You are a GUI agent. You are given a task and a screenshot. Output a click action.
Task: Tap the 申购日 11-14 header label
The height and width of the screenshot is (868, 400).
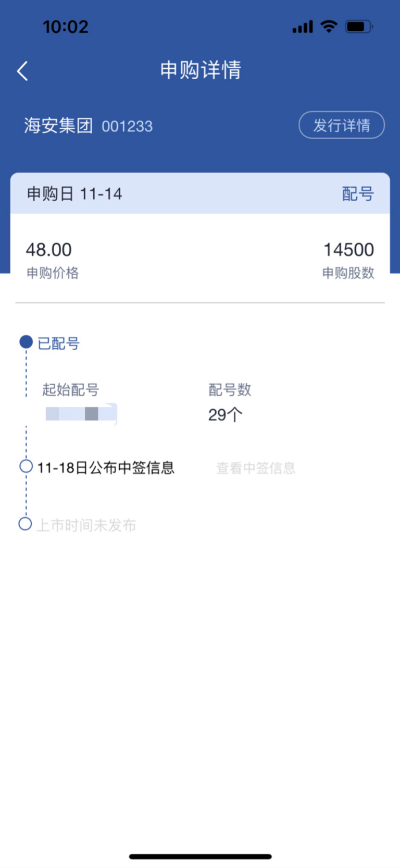(x=74, y=194)
